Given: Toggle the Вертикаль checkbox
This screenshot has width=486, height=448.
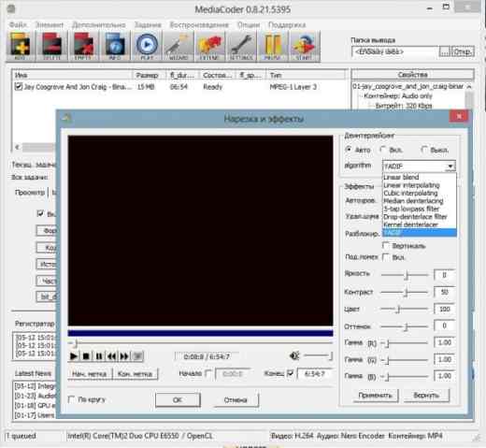Looking at the screenshot, I should coord(386,246).
